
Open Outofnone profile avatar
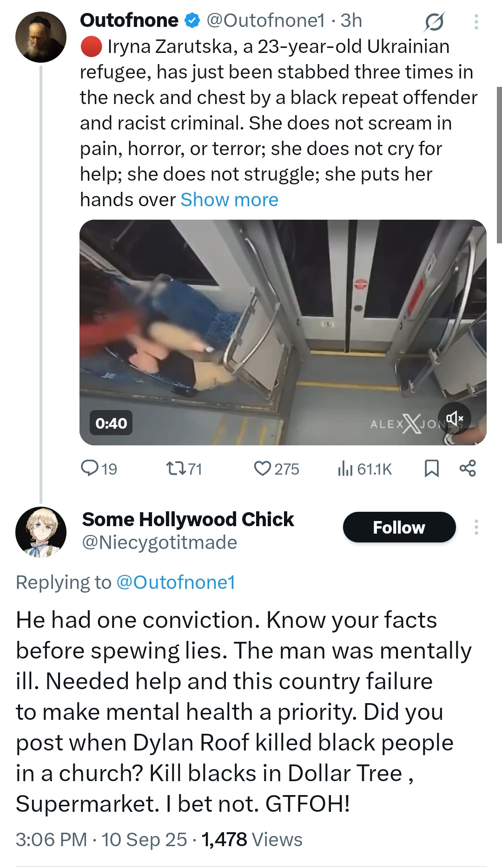point(41,37)
